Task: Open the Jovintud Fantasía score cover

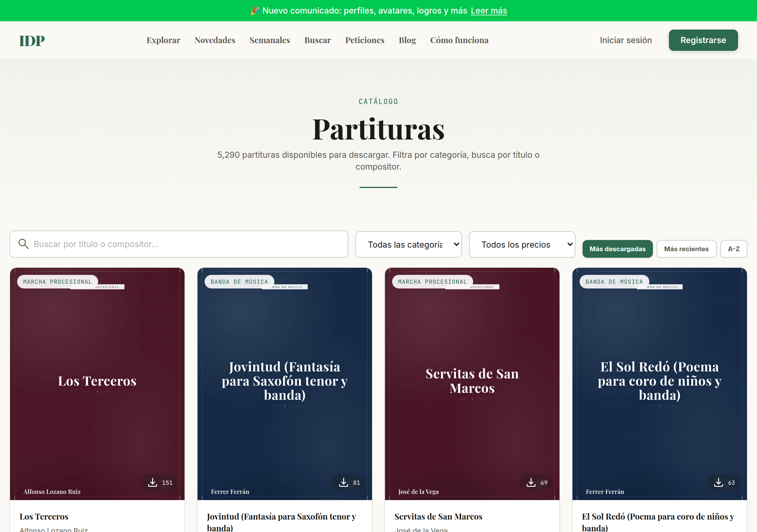Action: tap(284, 384)
